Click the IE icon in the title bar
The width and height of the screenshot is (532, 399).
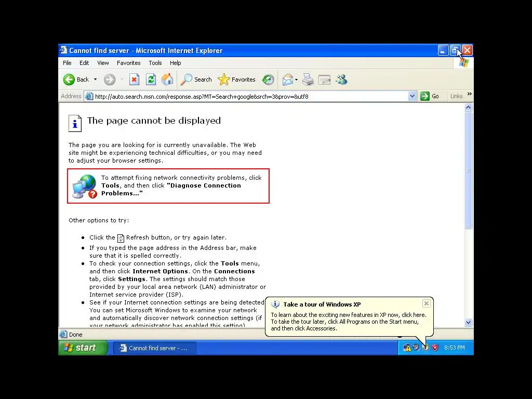[x=63, y=50]
